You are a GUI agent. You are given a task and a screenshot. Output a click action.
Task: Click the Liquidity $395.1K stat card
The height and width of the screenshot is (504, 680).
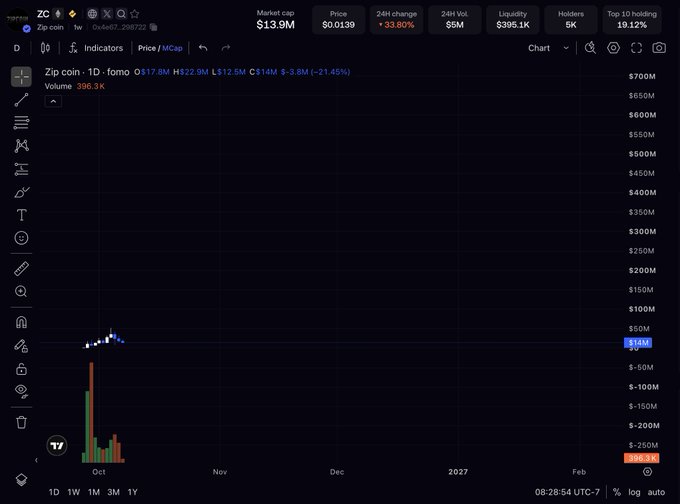pos(513,20)
